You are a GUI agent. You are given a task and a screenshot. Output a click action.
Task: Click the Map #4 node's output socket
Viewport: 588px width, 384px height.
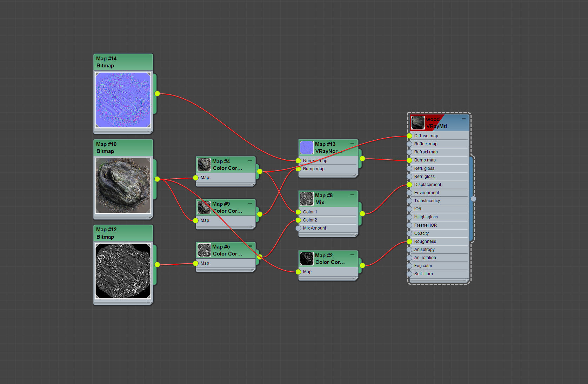point(260,171)
